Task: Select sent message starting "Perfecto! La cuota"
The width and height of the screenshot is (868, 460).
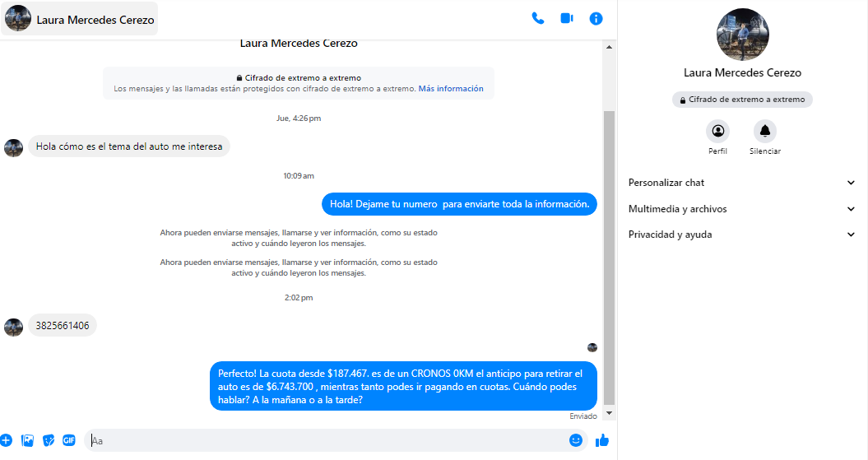Action: coord(403,387)
